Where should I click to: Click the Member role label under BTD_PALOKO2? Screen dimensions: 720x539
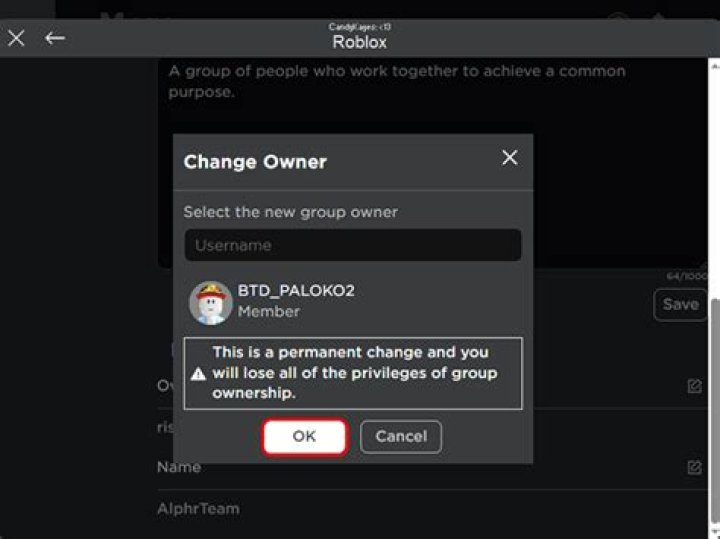tap(268, 311)
